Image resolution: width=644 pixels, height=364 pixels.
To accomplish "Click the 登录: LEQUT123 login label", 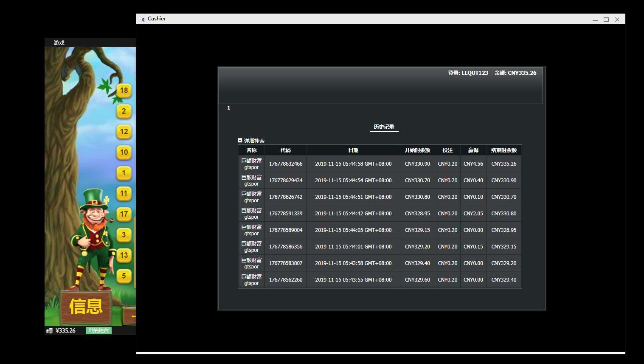I will pyautogui.click(x=468, y=73).
